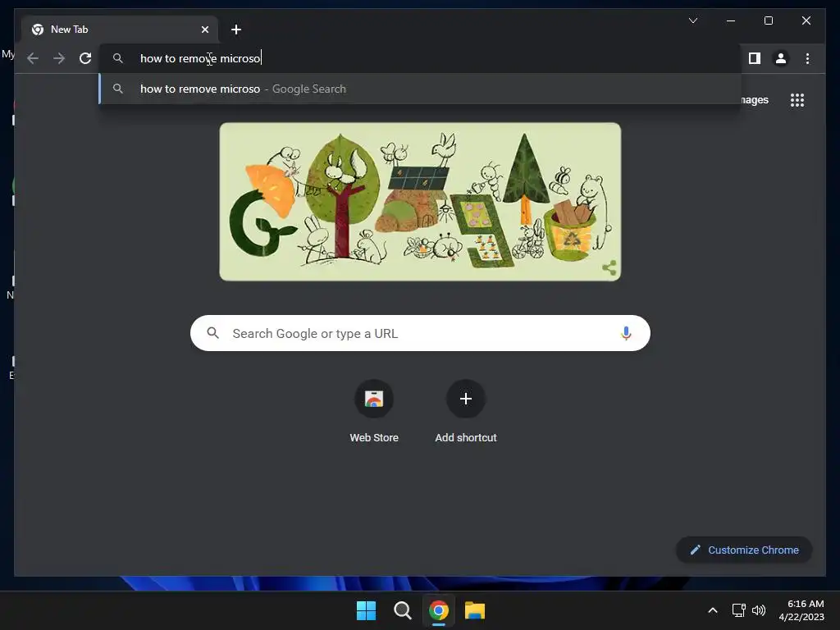Viewport: 840px width, 630px height.
Task: Show hidden system tray icons
Action: pos(713,610)
